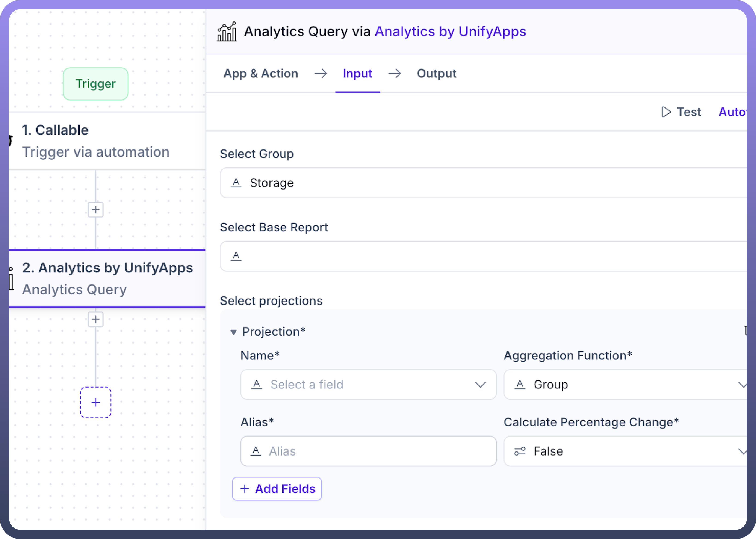Switch to the Output tab

coord(436,73)
